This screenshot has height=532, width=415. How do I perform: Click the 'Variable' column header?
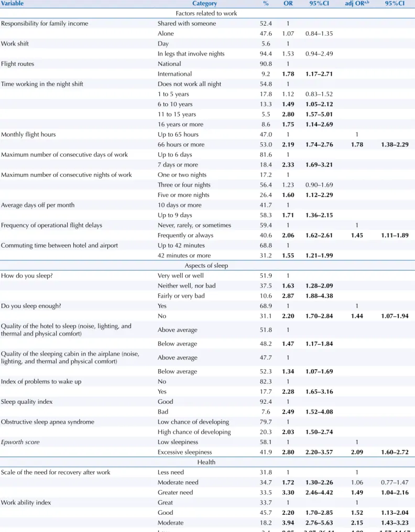click(x=12, y=3)
